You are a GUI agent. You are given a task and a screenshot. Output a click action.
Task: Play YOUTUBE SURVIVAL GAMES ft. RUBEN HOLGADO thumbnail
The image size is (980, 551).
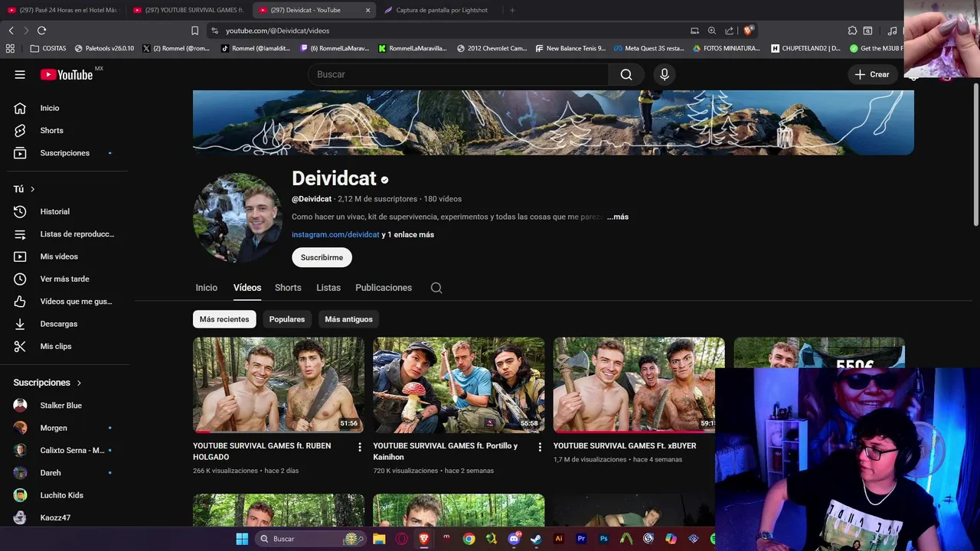279,385
